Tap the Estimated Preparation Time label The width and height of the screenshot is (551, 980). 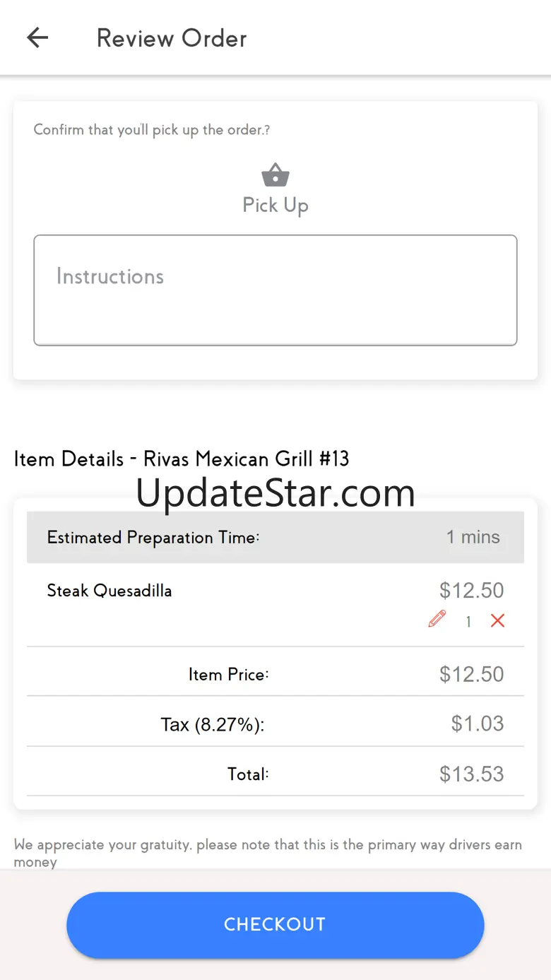coord(153,537)
